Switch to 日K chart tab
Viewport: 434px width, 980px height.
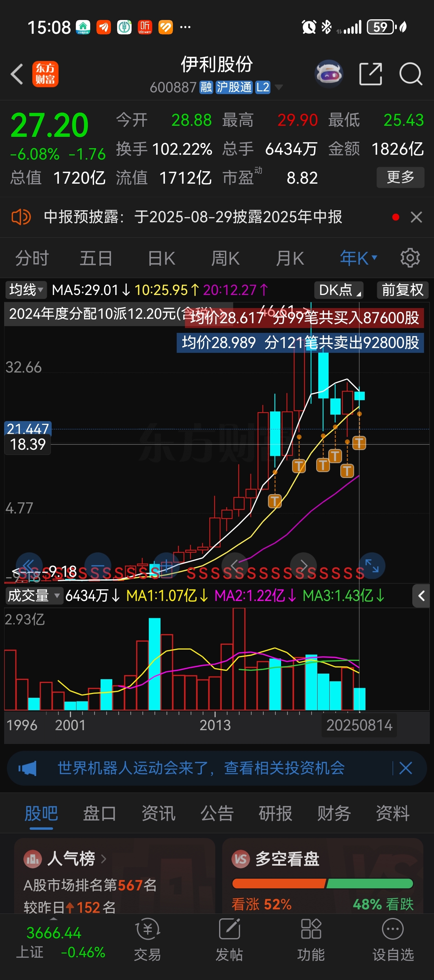click(161, 258)
